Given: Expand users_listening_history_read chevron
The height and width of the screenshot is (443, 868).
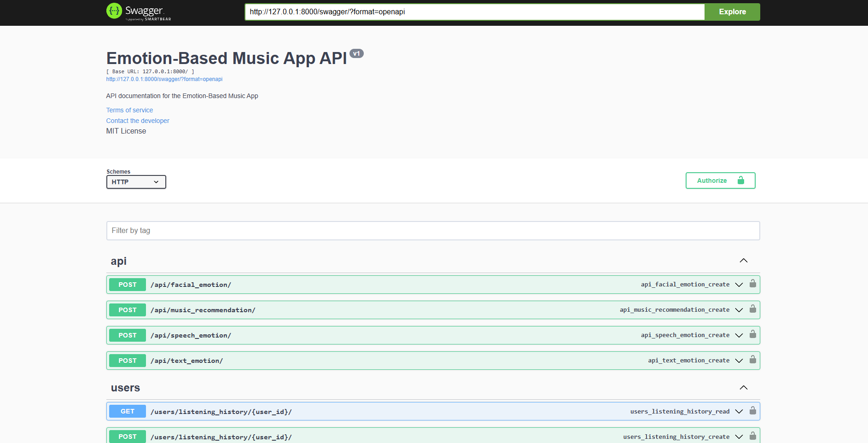Looking at the screenshot, I should (739, 411).
